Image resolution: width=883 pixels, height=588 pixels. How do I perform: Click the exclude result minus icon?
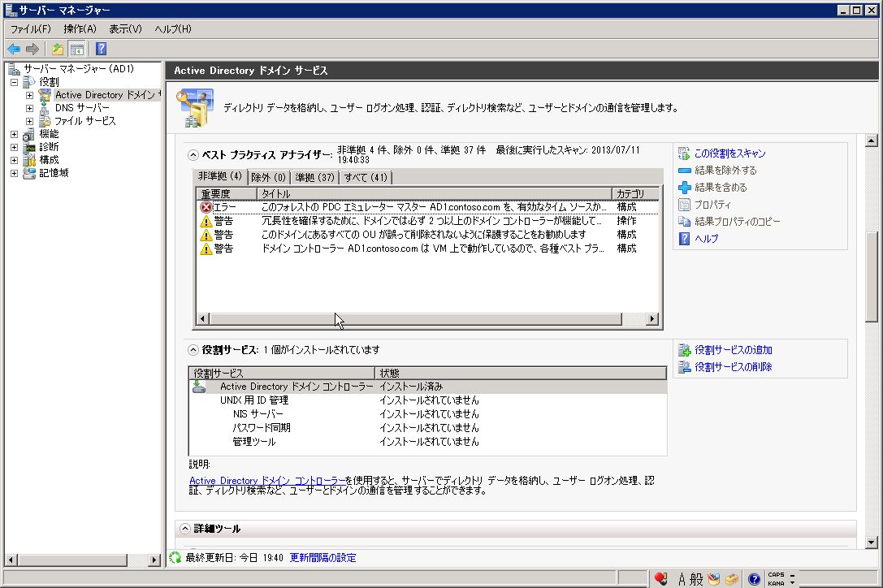coord(684,170)
